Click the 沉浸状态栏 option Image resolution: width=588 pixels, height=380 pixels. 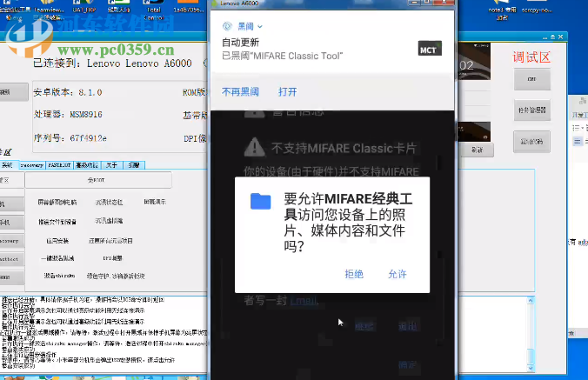click(109, 203)
